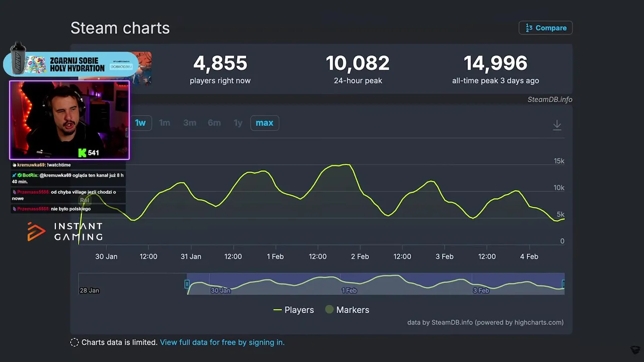This screenshot has height=362, width=644.
Task: Select the 3m range tab
Action: (x=190, y=123)
